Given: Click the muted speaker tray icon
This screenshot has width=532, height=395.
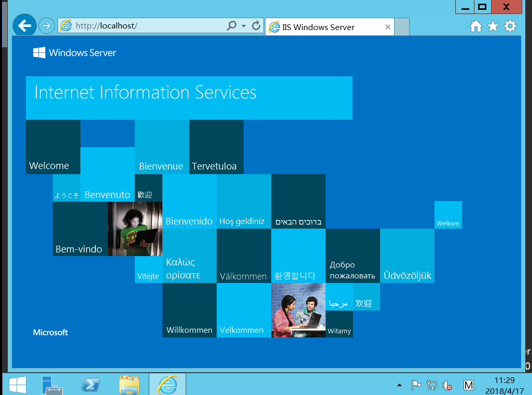Looking at the screenshot, I should click(447, 385).
